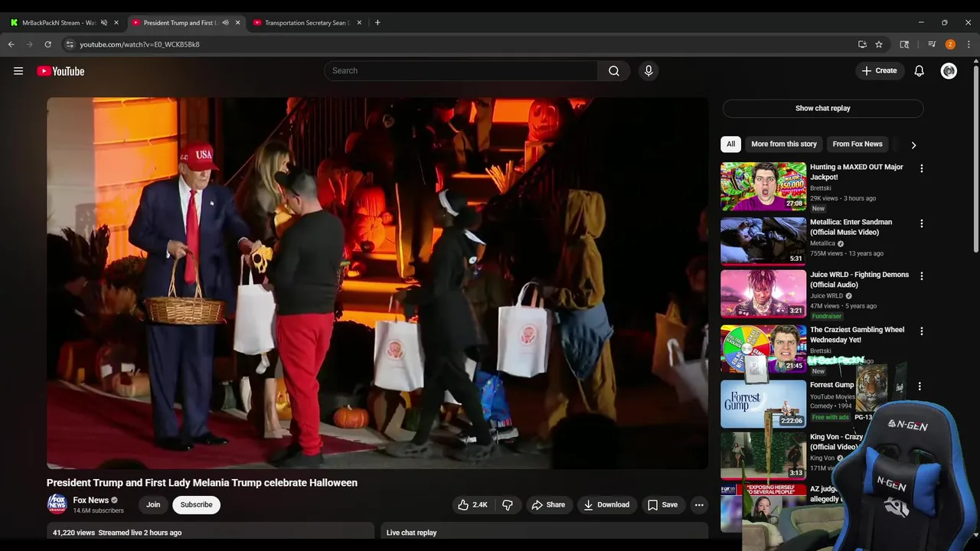Viewport: 980px width, 551px height.
Task: Click the browser address bar URL
Action: [139, 44]
